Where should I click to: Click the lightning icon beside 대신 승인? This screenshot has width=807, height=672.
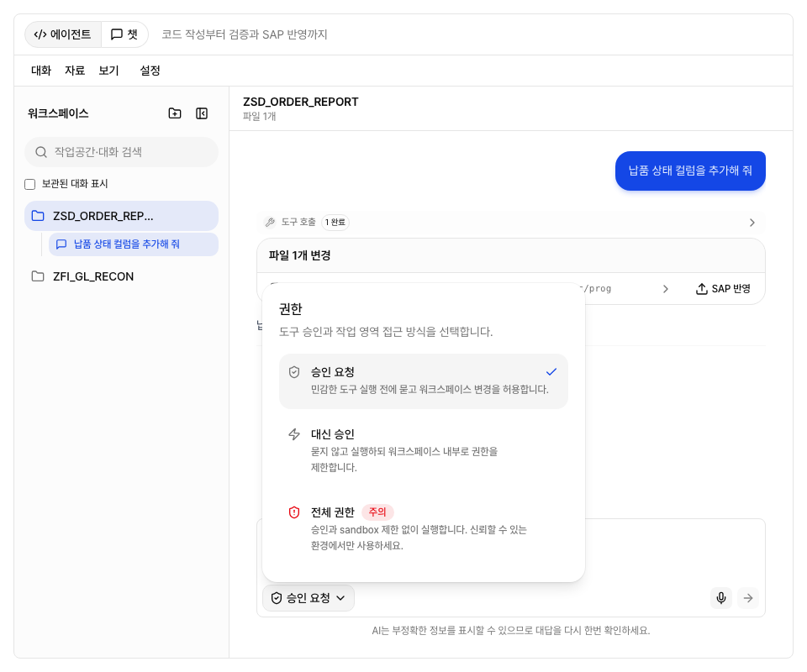point(294,434)
